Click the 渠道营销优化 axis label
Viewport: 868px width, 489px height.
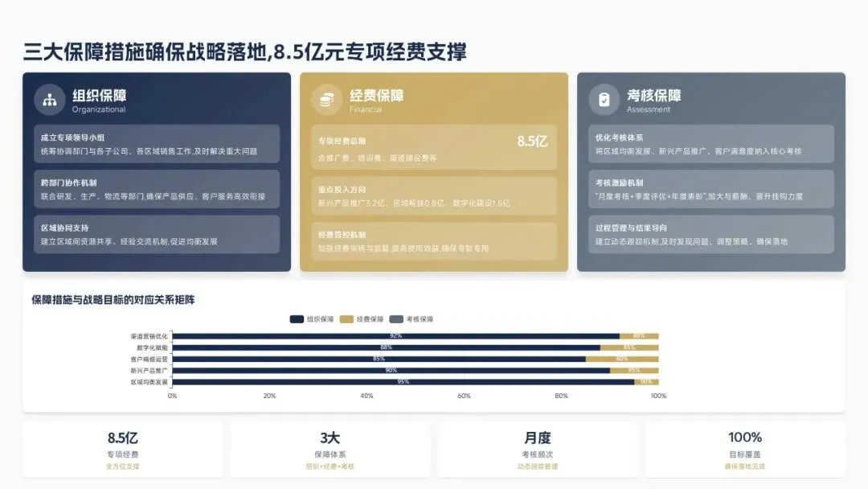[x=149, y=336]
